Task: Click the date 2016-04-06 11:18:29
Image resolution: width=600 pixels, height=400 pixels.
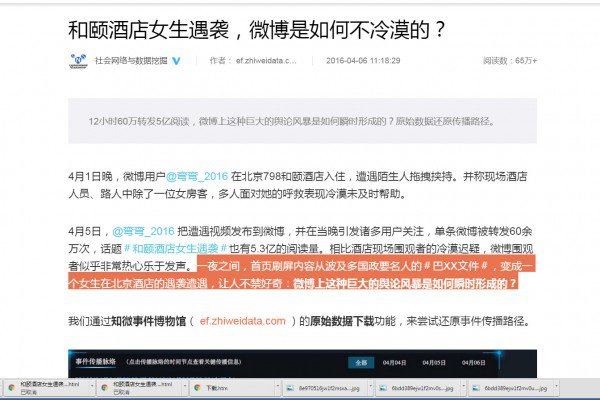Action: coord(363,60)
